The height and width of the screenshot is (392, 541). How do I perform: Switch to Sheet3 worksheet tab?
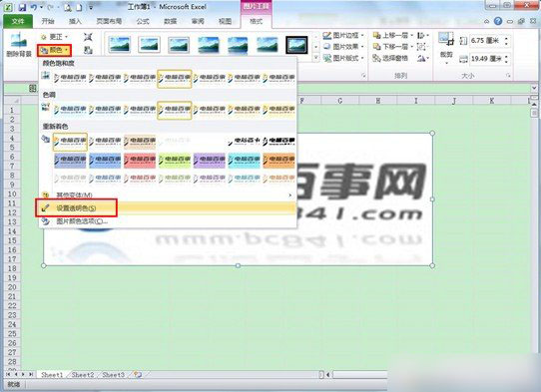point(113,374)
